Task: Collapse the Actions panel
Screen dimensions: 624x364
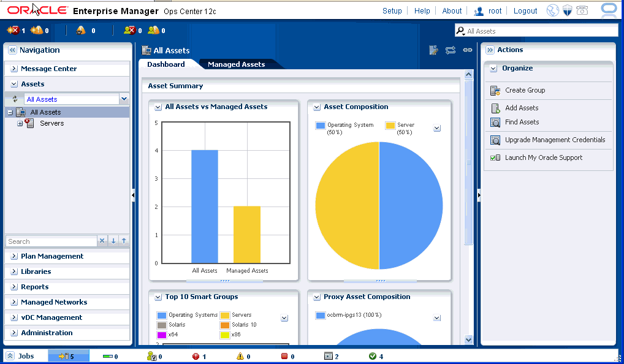Action: (490, 50)
